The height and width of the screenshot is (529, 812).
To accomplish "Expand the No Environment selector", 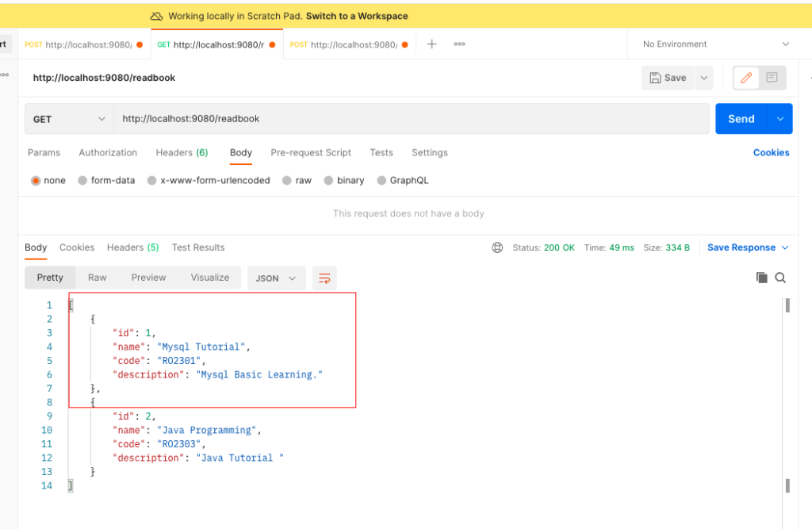I will (717, 44).
